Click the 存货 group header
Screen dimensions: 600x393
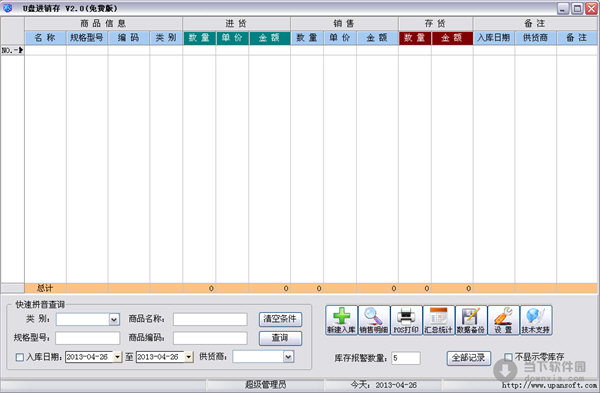pos(435,24)
